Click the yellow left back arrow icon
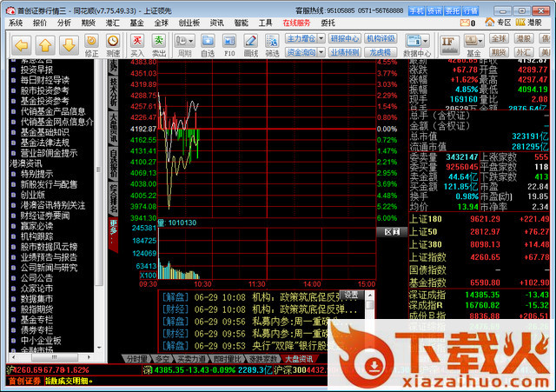The image size is (556, 392). [x=21, y=45]
